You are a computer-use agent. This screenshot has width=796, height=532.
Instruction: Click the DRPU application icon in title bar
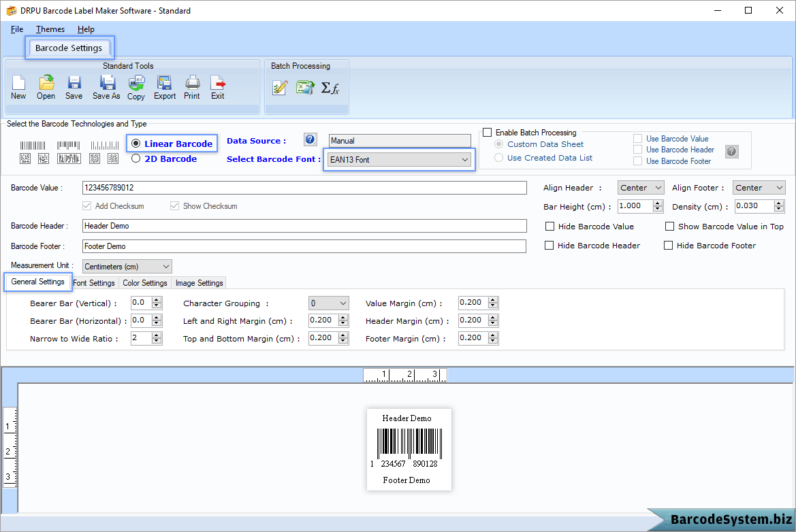tap(11, 11)
